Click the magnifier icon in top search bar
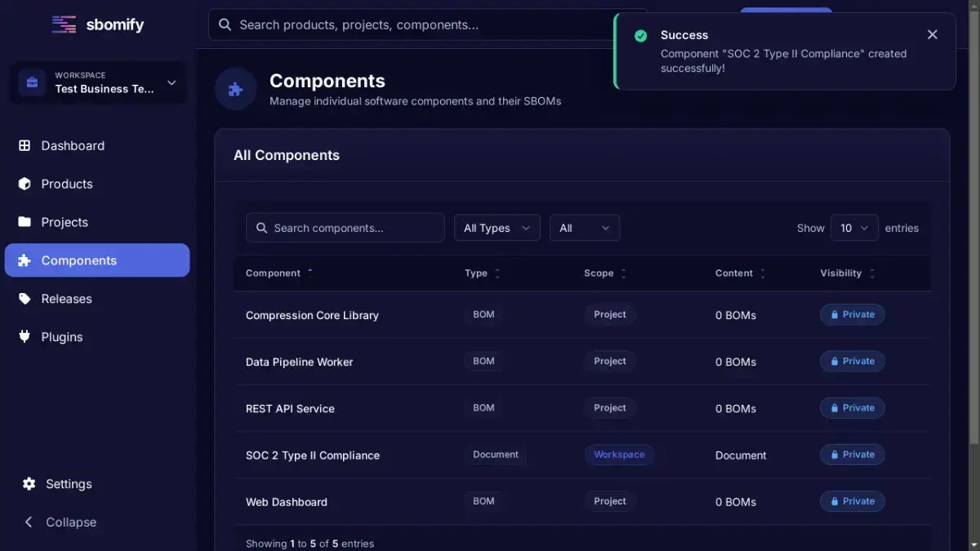This screenshot has width=980, height=551. [x=225, y=24]
